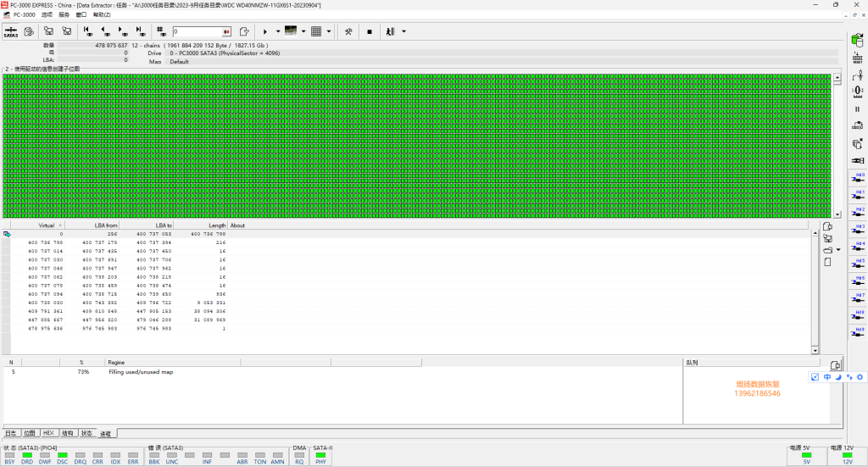Click the drive RESET icon in right sidebar
The height and width of the screenshot is (467, 868).
[x=858, y=58]
